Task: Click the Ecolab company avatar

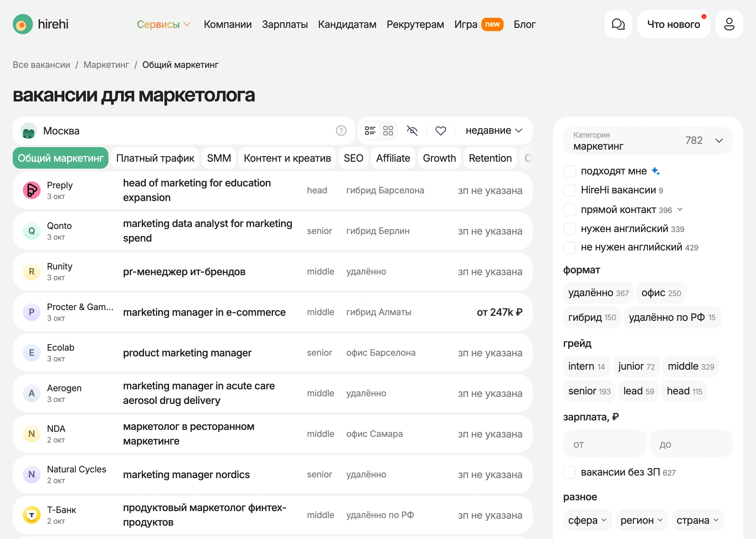Action: click(31, 353)
